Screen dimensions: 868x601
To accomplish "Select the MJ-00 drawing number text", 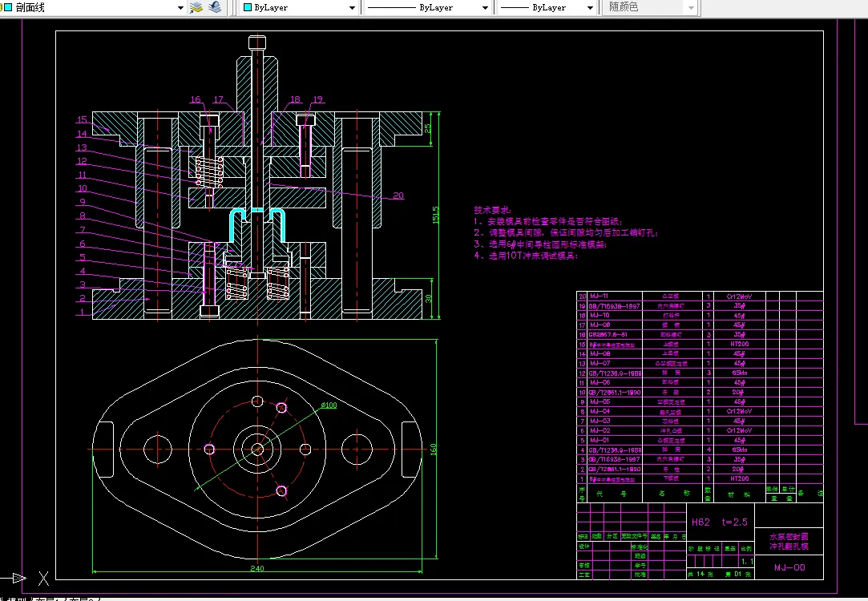I will pyautogui.click(x=789, y=567).
